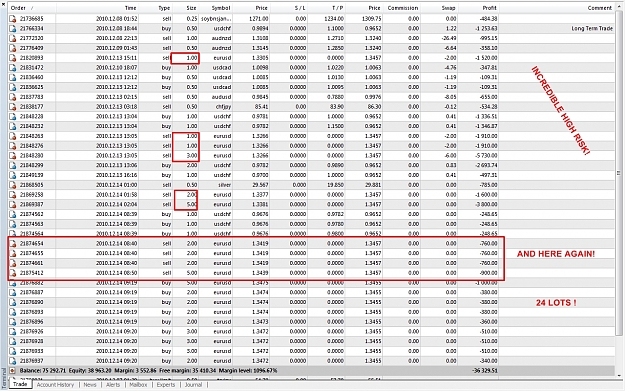625x391 pixels.
Task: Click the sell icon in row 21838177
Action: coord(13,107)
